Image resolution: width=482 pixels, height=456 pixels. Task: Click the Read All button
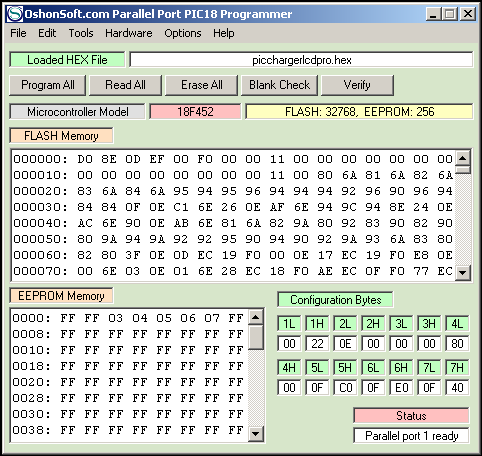[x=125, y=85]
